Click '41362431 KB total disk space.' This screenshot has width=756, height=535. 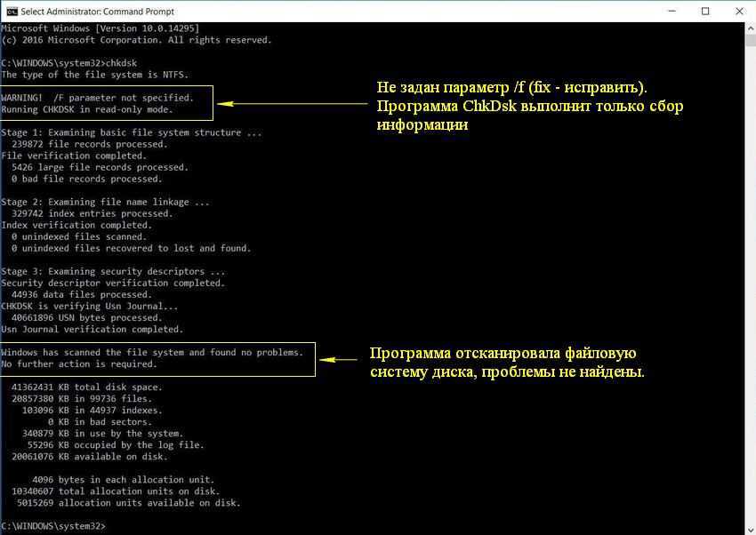[87, 387]
